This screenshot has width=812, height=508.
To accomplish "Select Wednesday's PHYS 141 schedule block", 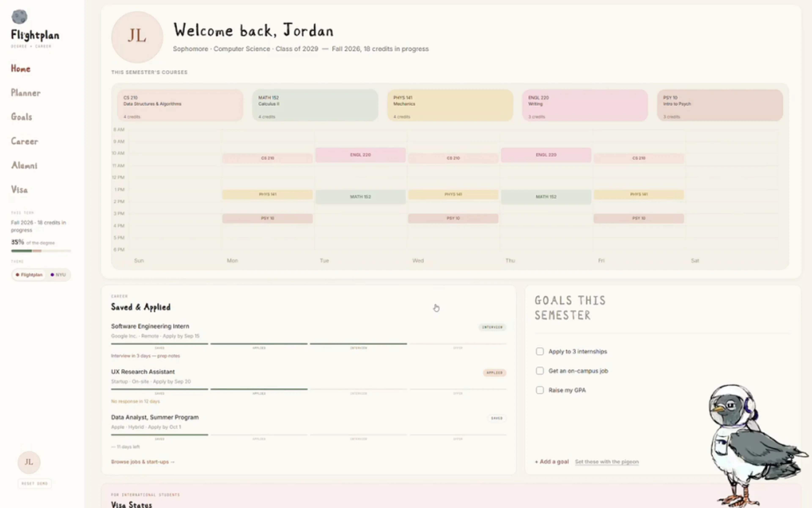I will tap(453, 194).
